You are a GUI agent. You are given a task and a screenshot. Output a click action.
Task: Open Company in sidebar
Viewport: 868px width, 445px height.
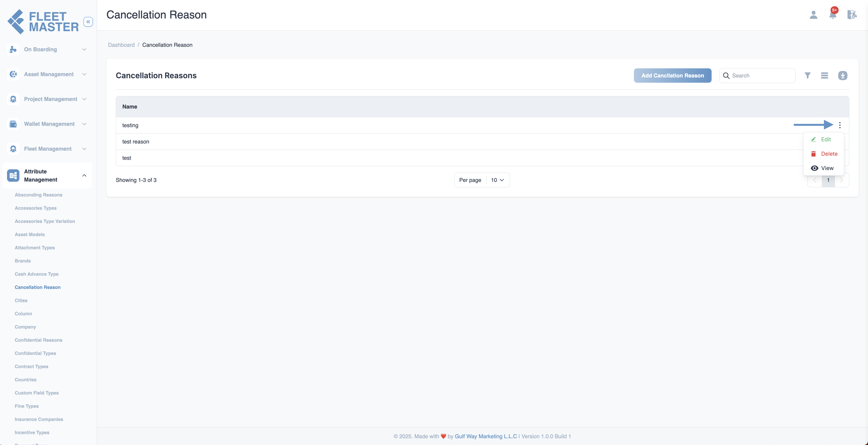25,327
